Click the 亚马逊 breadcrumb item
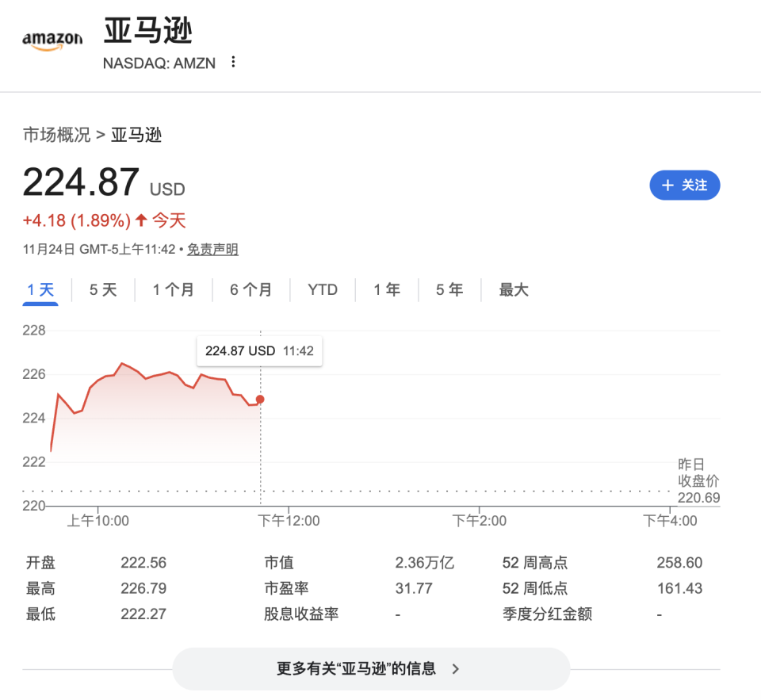The width and height of the screenshot is (761, 700). 136,135
